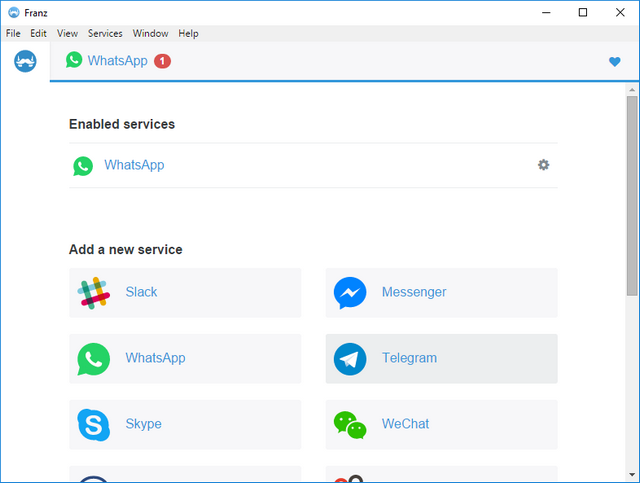The width and height of the screenshot is (640, 483).
Task: Click the scrollbar up arrow
Action: pyautogui.click(x=632, y=89)
